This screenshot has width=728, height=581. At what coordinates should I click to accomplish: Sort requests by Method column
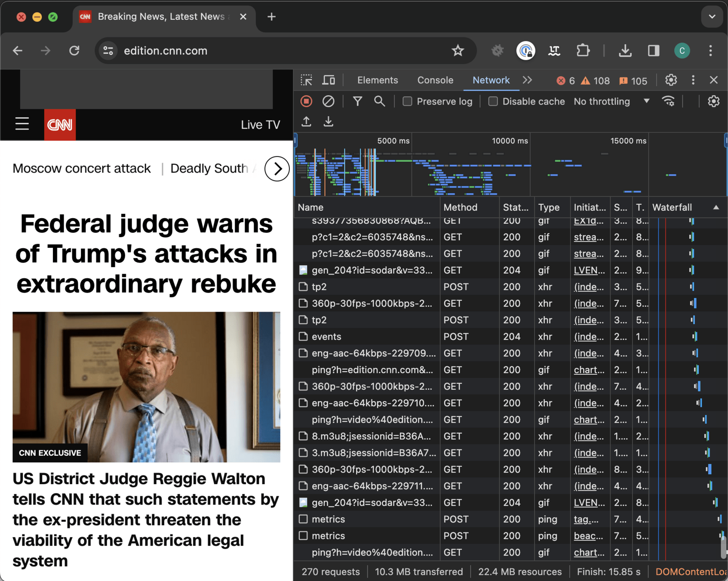(x=470, y=207)
